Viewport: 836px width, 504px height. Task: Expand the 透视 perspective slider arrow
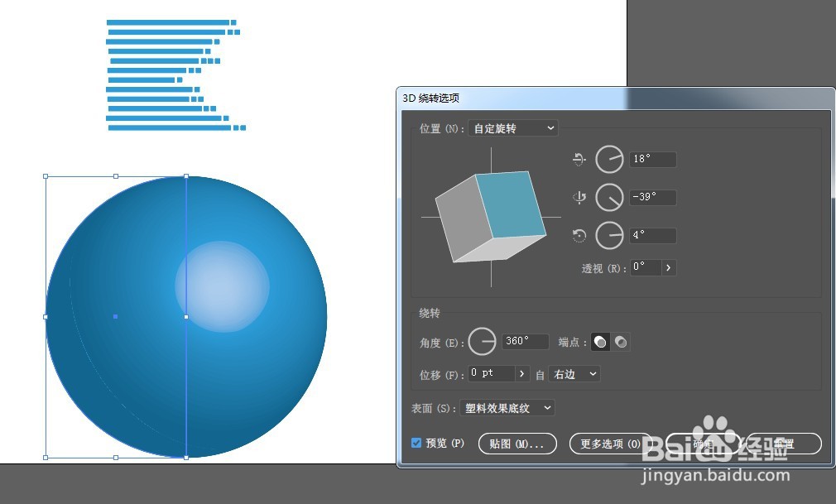[669, 268]
